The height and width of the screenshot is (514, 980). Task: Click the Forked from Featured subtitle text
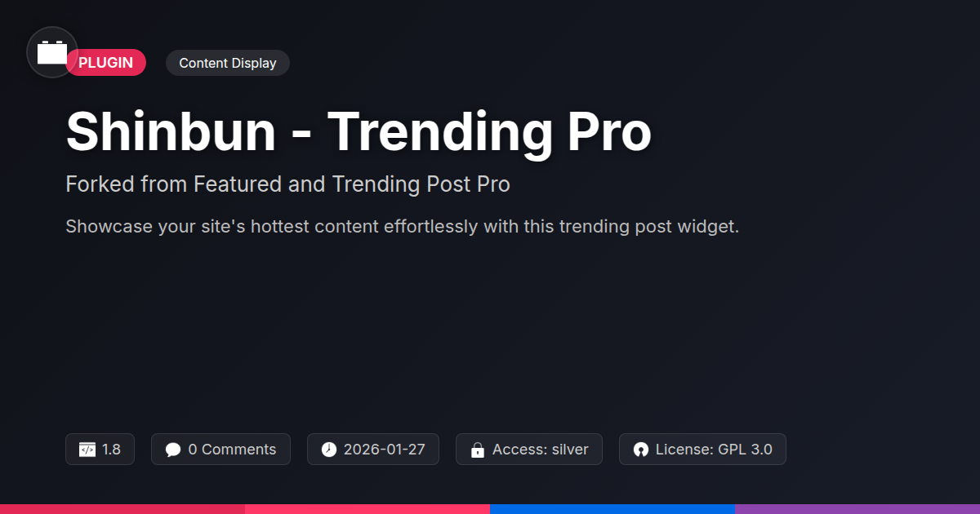[x=287, y=184]
